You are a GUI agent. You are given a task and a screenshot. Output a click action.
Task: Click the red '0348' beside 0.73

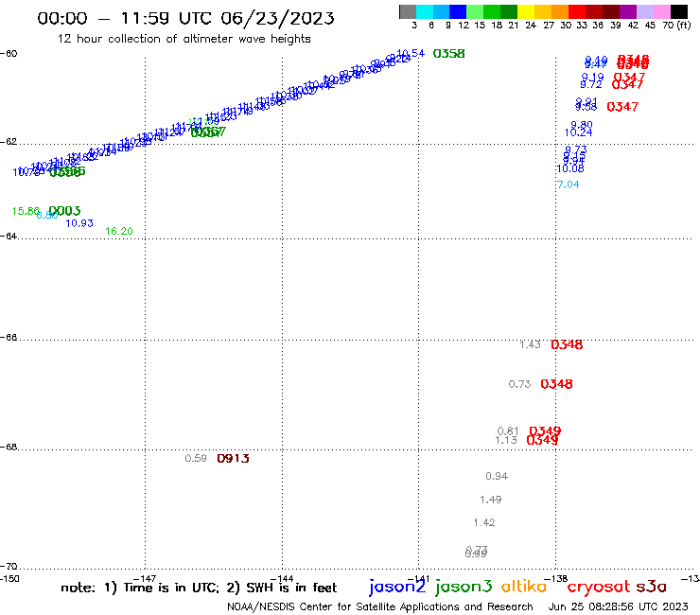point(557,383)
